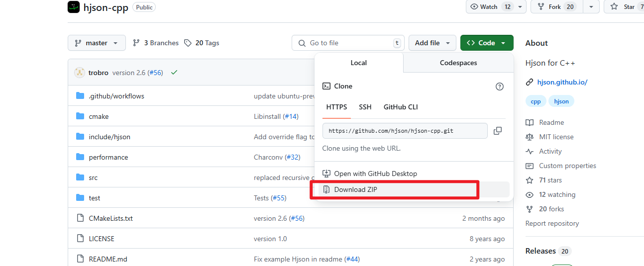Click the Clone help question mark icon
This screenshot has width=644, height=266.
pyautogui.click(x=500, y=87)
